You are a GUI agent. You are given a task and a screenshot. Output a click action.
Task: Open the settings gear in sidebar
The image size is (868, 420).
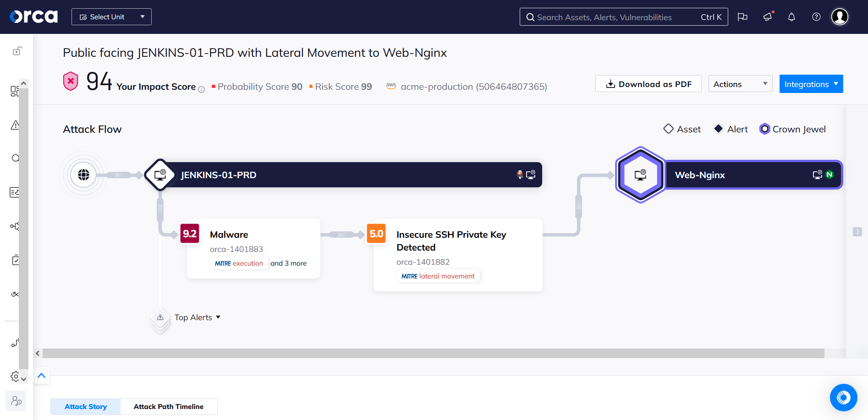pos(15,376)
